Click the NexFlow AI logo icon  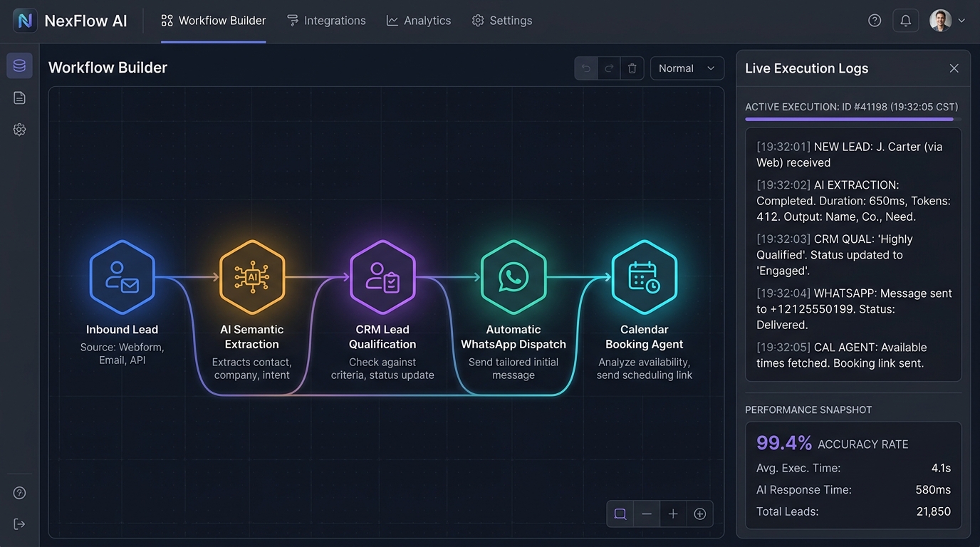click(x=25, y=21)
